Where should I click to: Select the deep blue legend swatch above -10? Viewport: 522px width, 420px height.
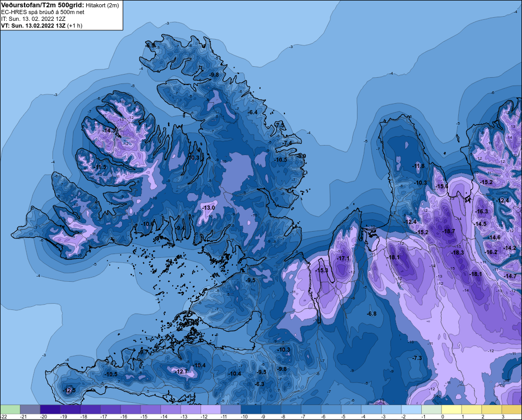pos(251,410)
